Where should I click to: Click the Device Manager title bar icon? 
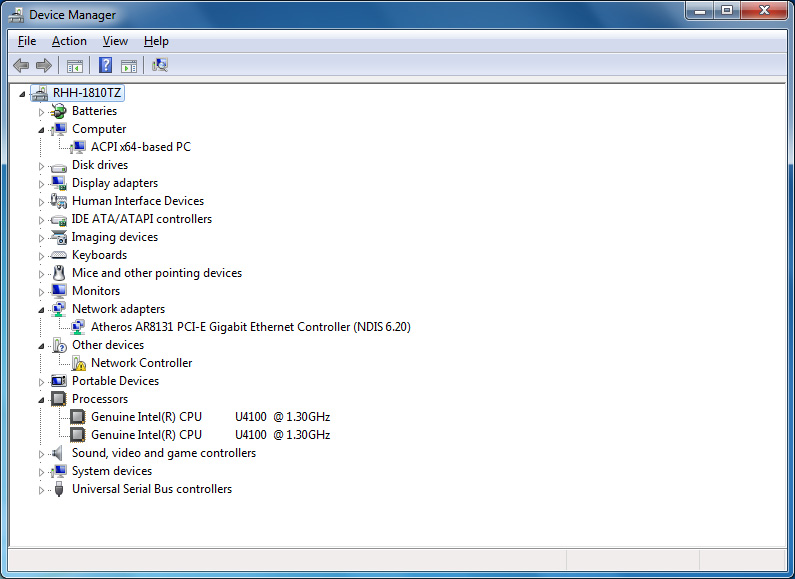[16, 15]
